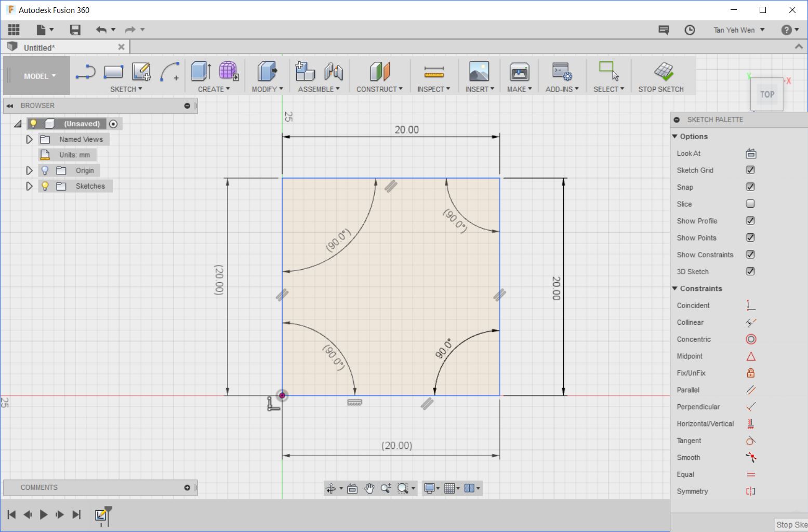Close the Untitled document tab

[x=121, y=47]
